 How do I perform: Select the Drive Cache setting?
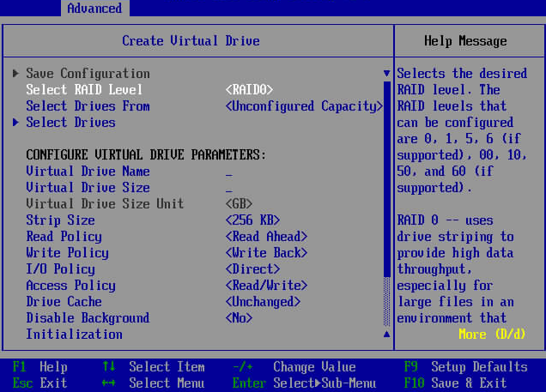coord(64,302)
